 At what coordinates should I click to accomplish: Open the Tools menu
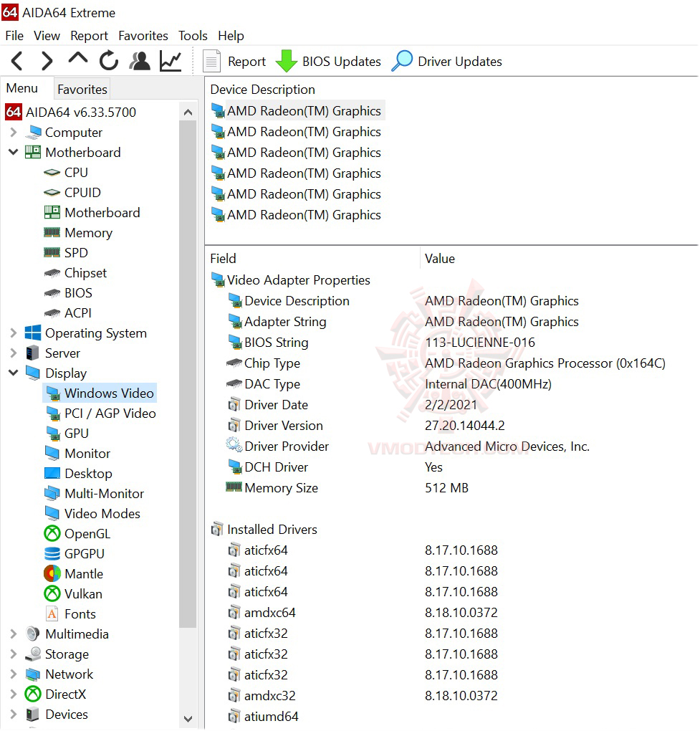pos(193,36)
